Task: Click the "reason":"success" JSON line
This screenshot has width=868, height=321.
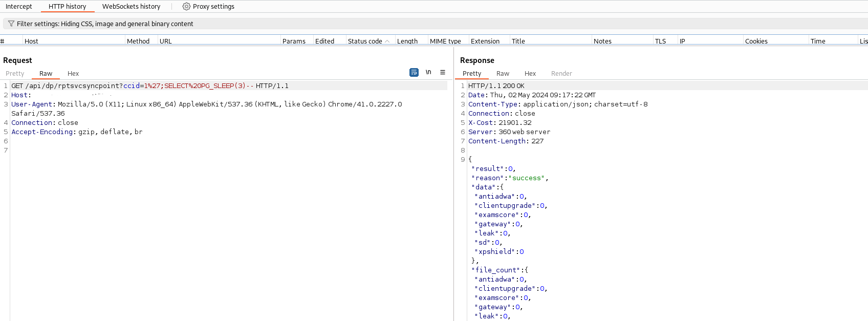Action: (510, 178)
